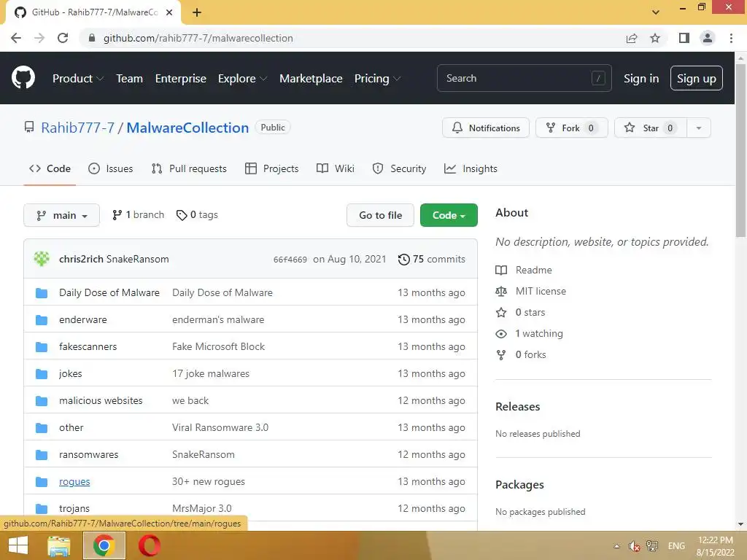Reload the page with refresh icon
Image resolution: width=747 pixels, height=560 pixels.
(63, 38)
